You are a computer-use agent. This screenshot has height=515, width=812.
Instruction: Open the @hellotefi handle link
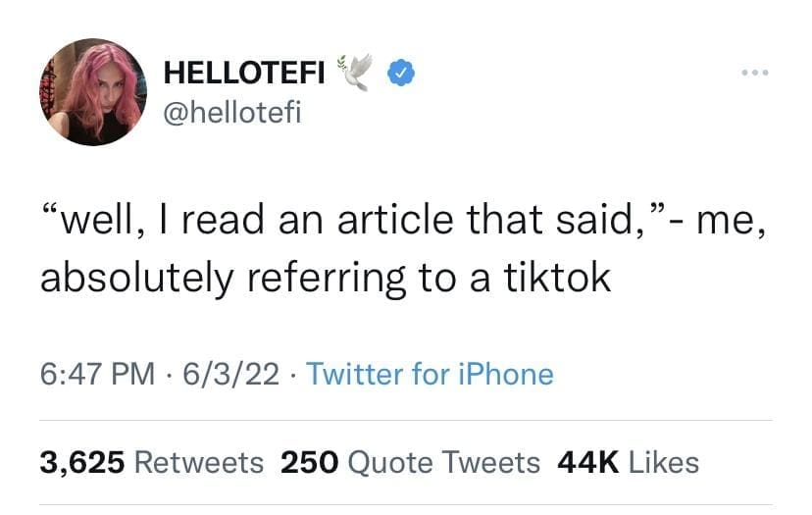tap(231, 114)
